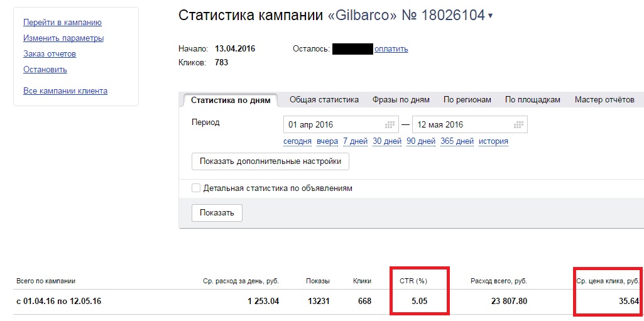Screen dimensions: 644x321
Task: Click the Показать button
Action: 217,212
